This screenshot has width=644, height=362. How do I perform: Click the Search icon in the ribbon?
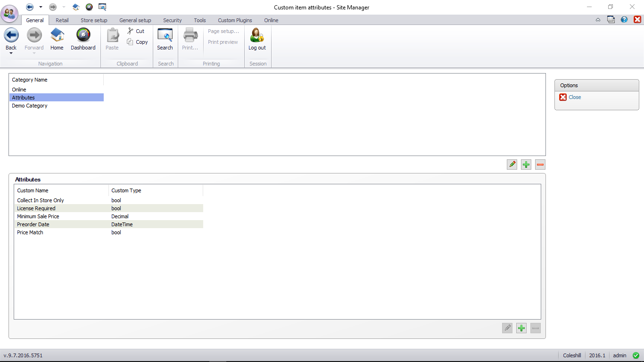click(165, 36)
